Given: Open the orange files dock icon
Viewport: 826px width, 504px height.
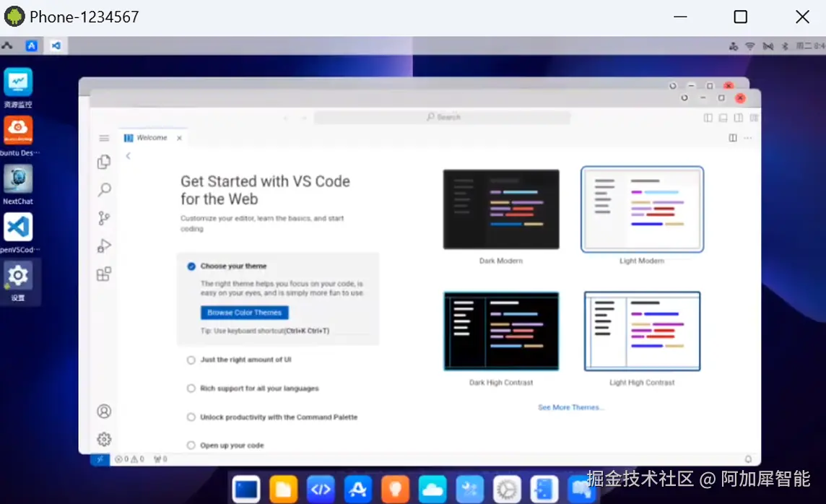Looking at the screenshot, I should 284,490.
